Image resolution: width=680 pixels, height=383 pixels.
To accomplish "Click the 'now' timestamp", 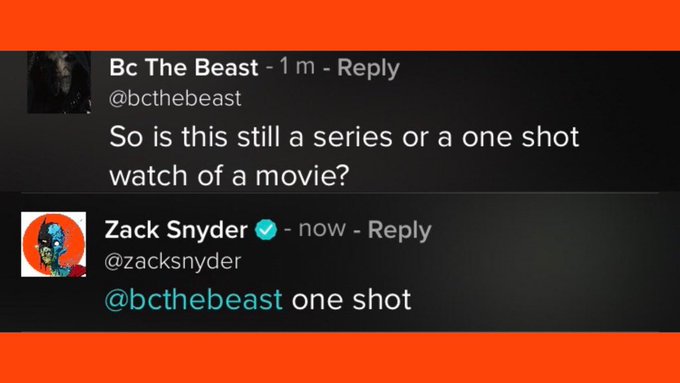I will tap(322, 229).
